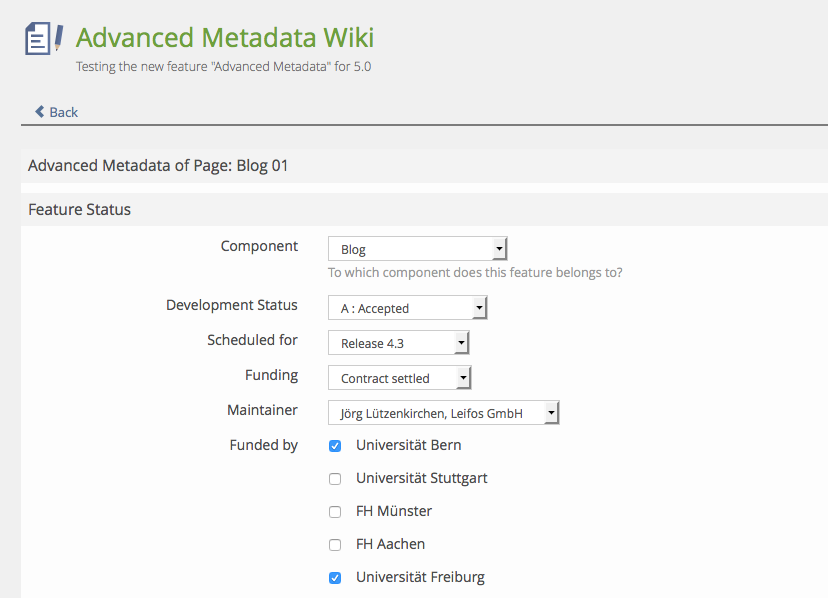Click the 'Component' field label text
This screenshot has height=598, width=828.
259,246
